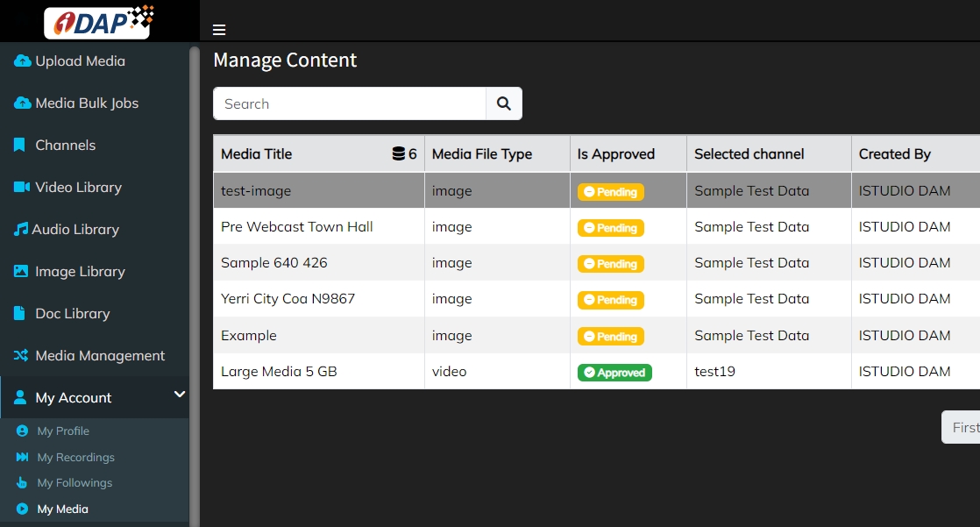980x527 pixels.
Task: Click the 'Selected channel' column header
Action: tap(769, 153)
